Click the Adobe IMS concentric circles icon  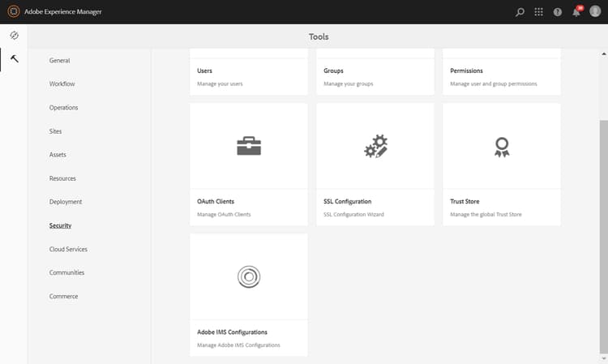(249, 276)
